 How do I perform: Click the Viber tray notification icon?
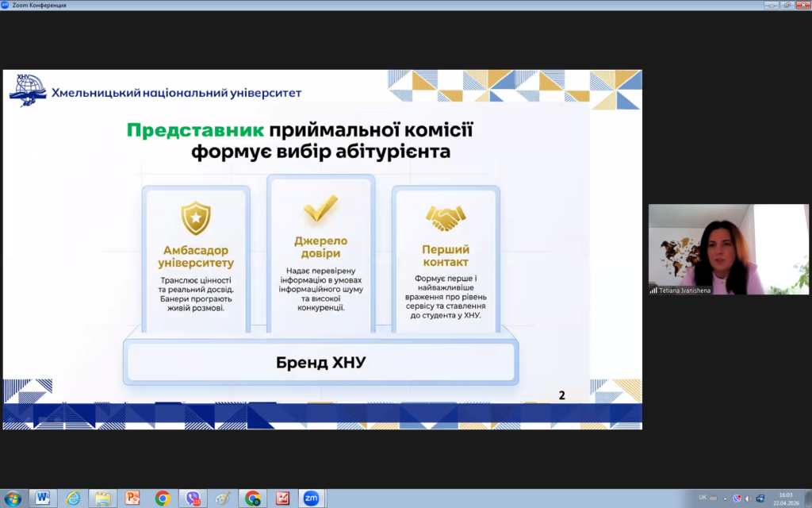tap(737, 498)
